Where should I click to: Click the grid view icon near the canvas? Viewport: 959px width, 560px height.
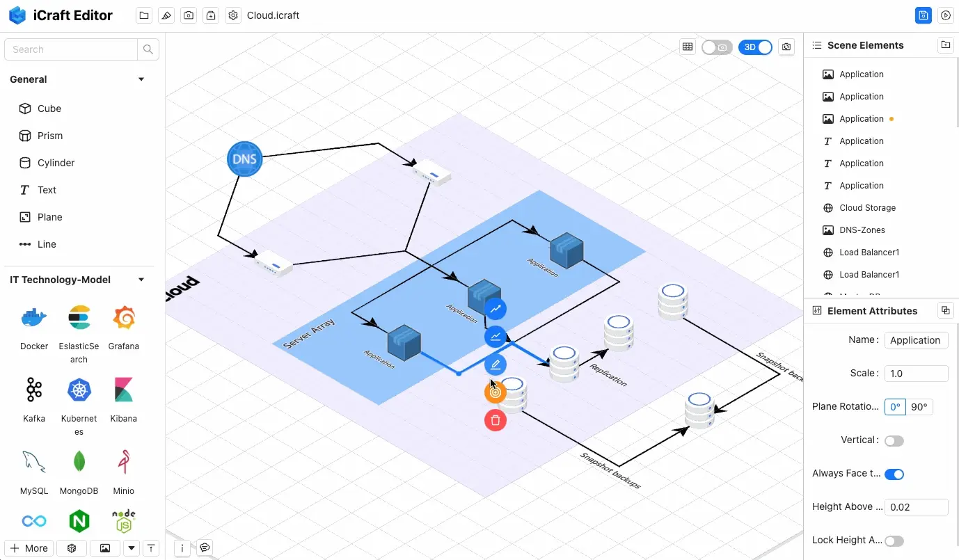point(688,47)
